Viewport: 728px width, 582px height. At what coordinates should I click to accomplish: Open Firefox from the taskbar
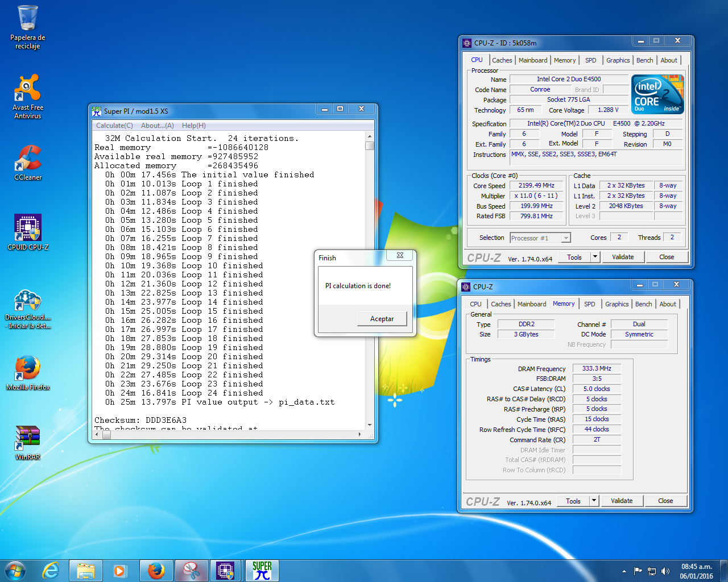pos(156,571)
